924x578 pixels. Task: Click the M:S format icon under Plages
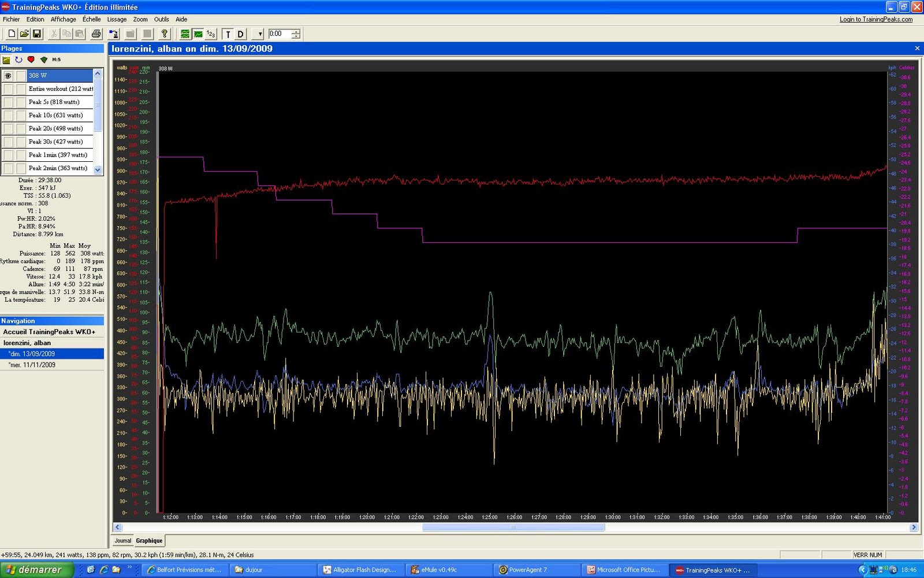(57, 60)
